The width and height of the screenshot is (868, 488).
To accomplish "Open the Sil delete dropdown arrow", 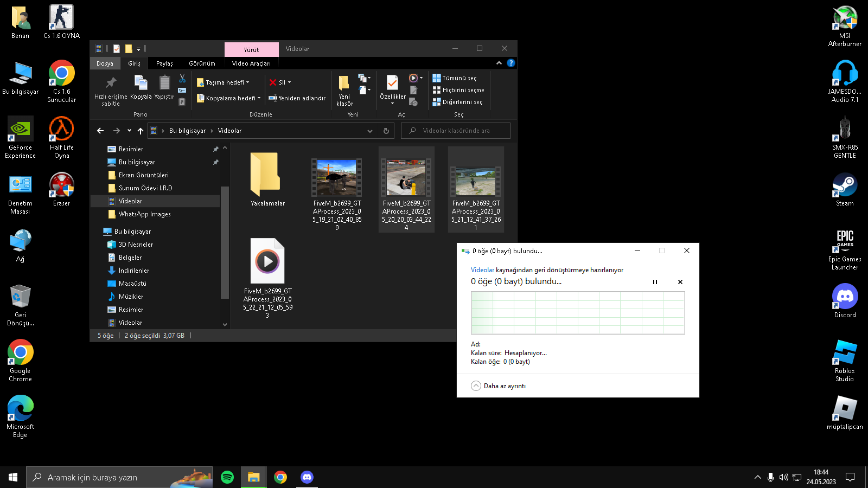I will pyautogui.click(x=289, y=82).
